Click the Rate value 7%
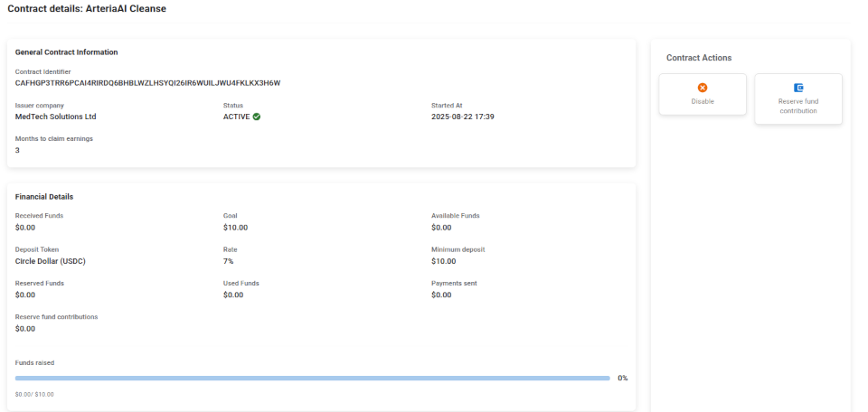Viewport: 868px width, 412px height. [x=229, y=261]
